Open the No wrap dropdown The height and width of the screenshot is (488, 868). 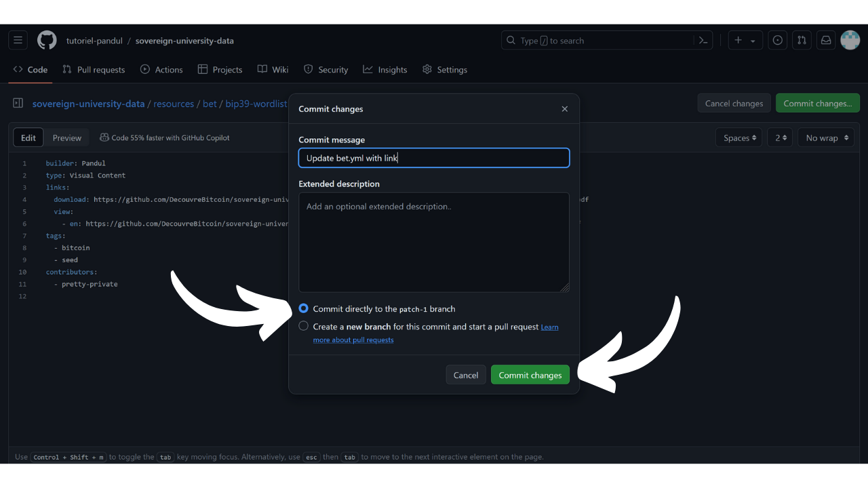pyautogui.click(x=827, y=138)
